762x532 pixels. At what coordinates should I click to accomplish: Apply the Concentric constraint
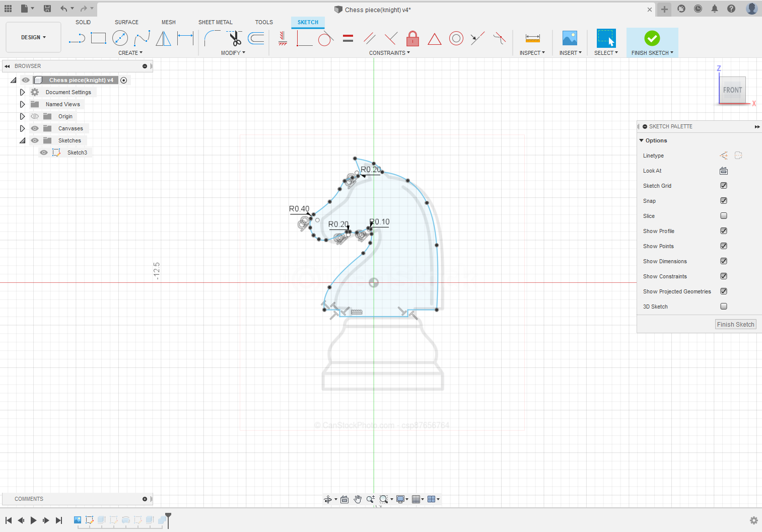pyautogui.click(x=456, y=38)
